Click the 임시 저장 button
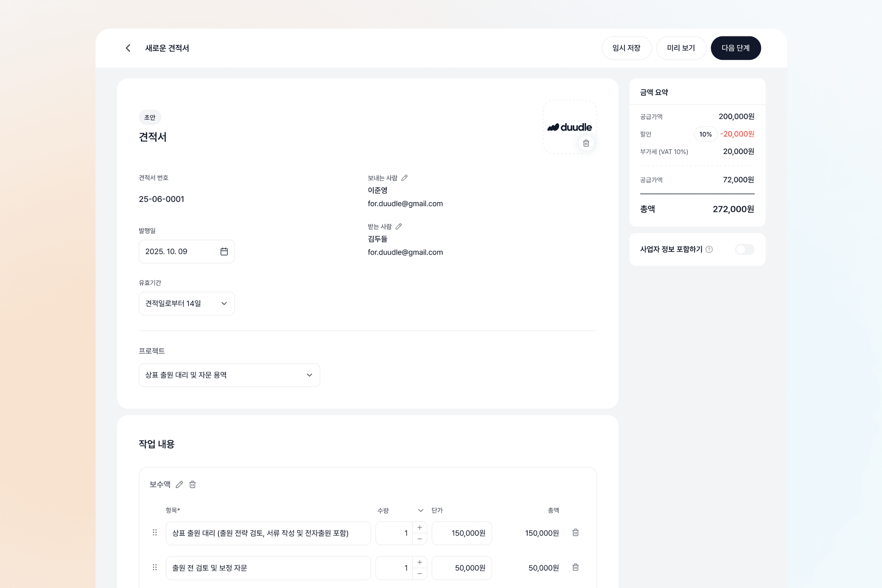882x588 pixels. click(x=627, y=48)
